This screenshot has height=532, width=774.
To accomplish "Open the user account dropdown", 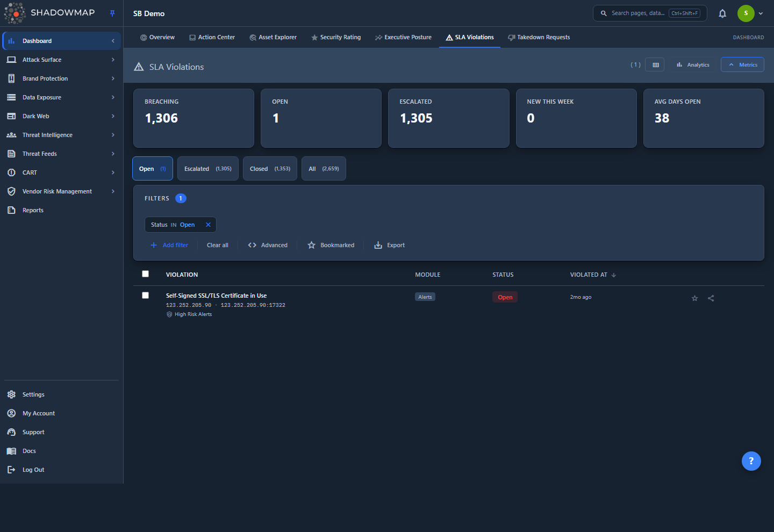I will pos(750,13).
